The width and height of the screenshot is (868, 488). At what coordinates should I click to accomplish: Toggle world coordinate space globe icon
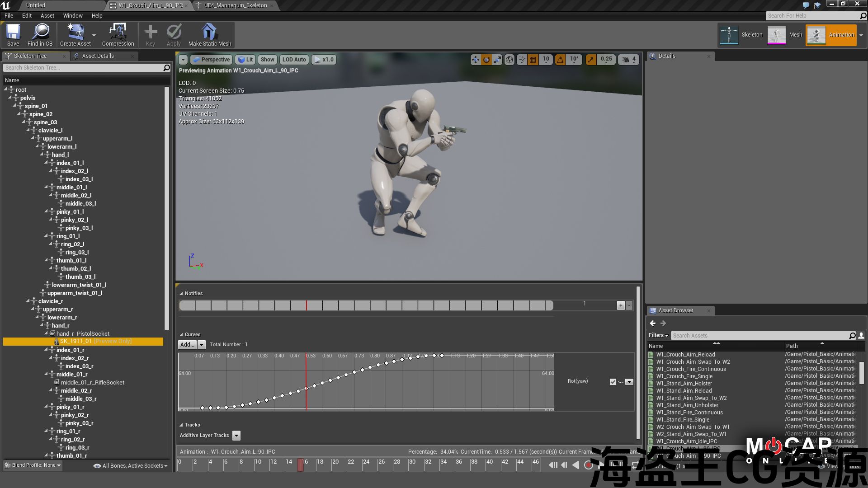pos(509,60)
